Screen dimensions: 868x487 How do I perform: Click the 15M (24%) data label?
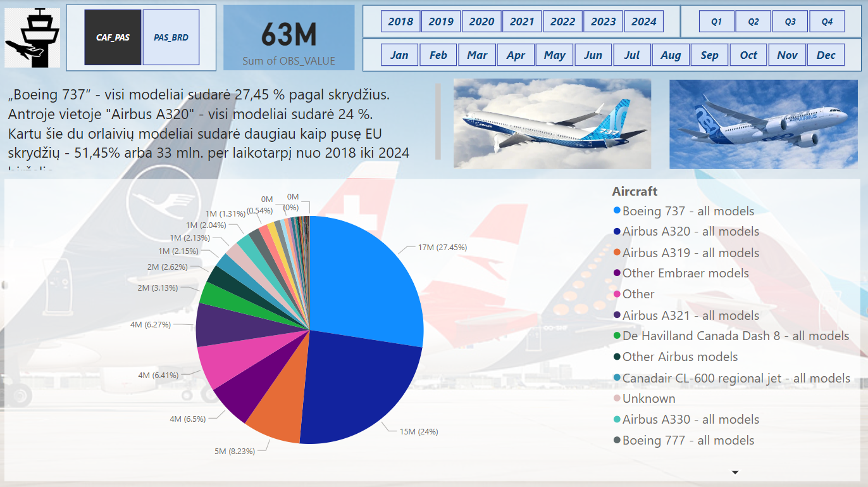(x=418, y=431)
